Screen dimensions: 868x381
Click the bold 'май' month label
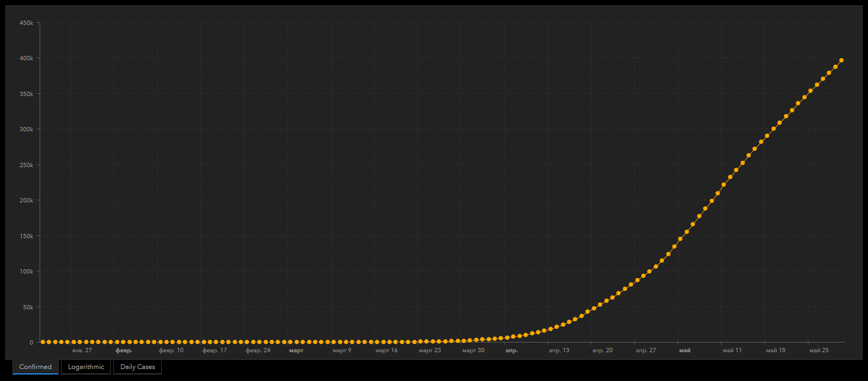(685, 350)
